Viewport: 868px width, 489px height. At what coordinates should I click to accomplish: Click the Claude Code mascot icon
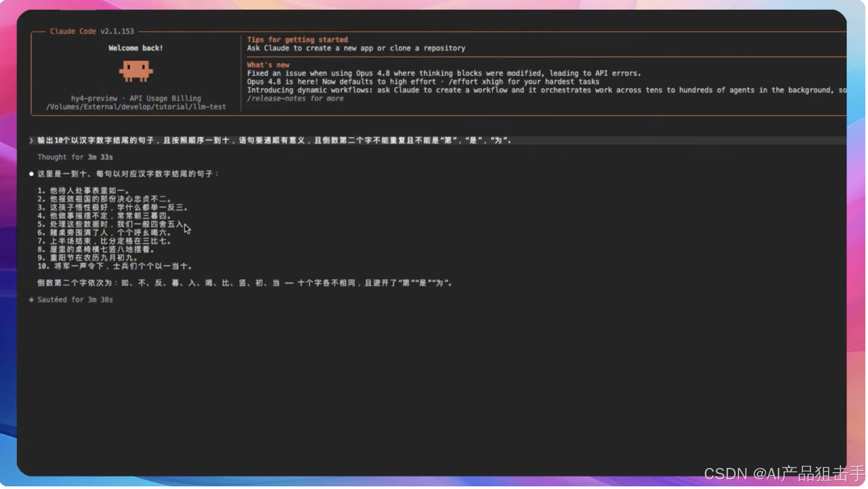(136, 71)
